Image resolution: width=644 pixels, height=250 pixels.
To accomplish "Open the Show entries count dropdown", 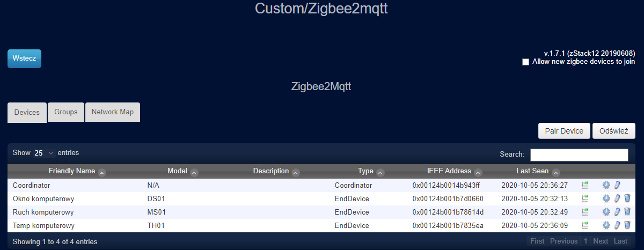I will (44, 153).
